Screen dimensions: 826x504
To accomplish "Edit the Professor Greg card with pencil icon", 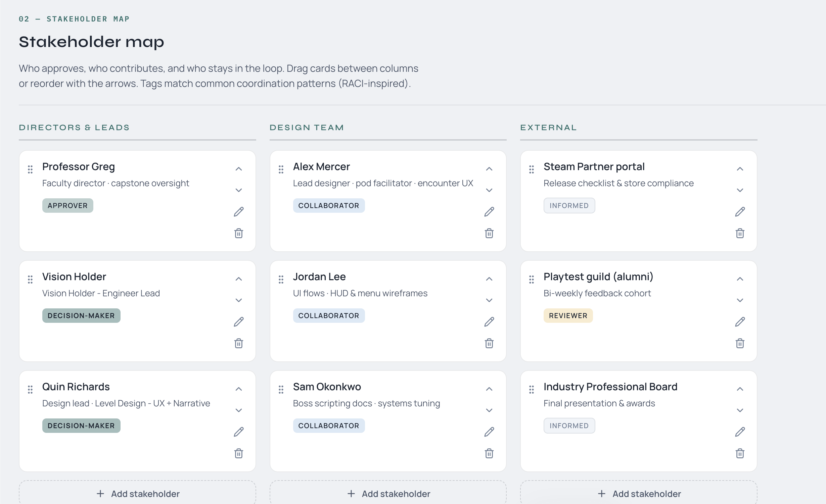I will 238,212.
